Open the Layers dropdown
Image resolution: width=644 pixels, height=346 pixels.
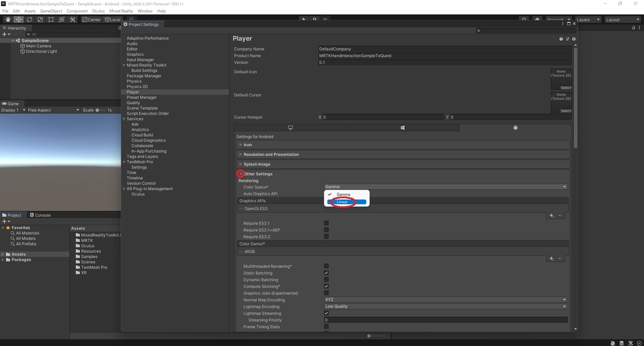pos(588,20)
